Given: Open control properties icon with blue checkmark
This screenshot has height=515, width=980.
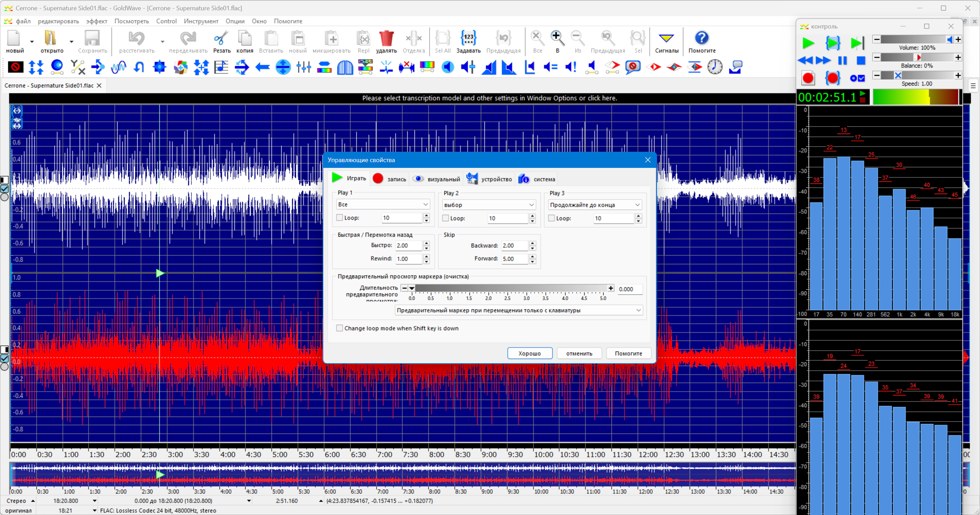Looking at the screenshot, I should click(858, 78).
